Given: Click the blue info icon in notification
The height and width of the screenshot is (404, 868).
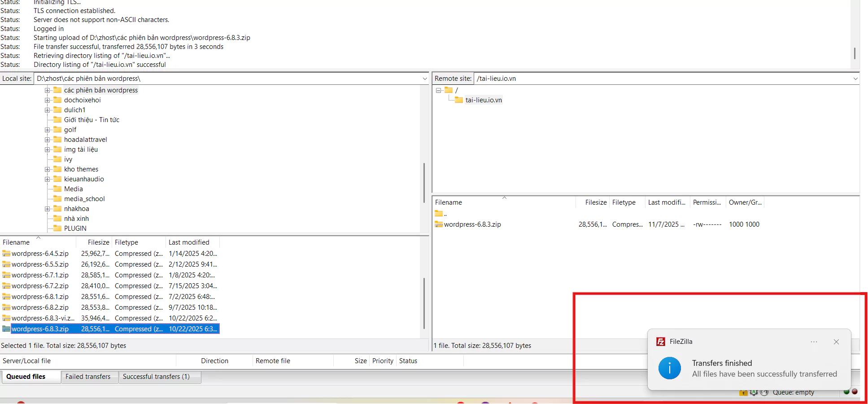Looking at the screenshot, I should tap(669, 368).
